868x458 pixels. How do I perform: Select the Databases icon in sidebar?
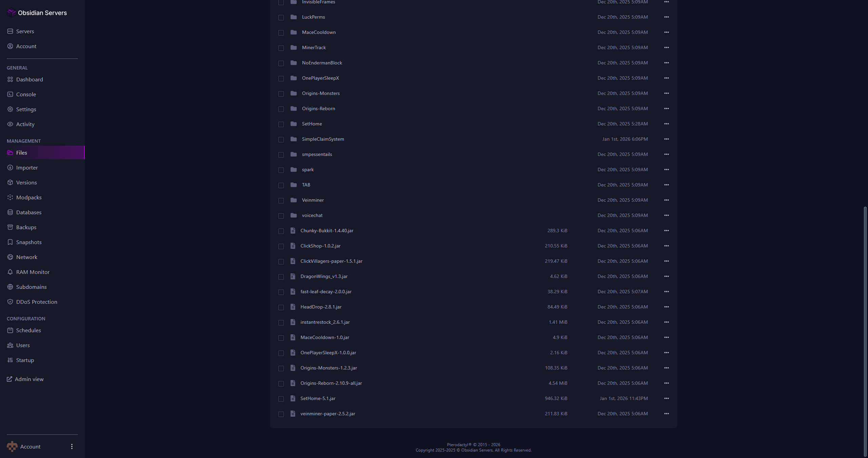10,212
